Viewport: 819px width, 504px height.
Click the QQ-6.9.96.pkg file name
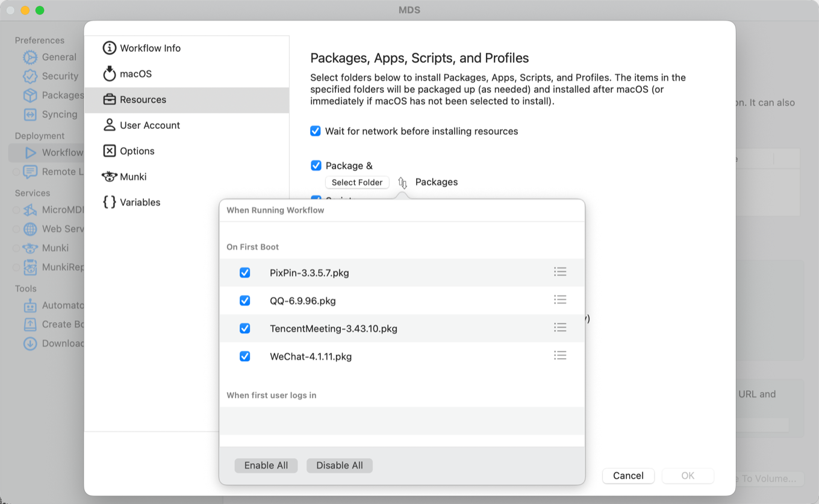[303, 300]
